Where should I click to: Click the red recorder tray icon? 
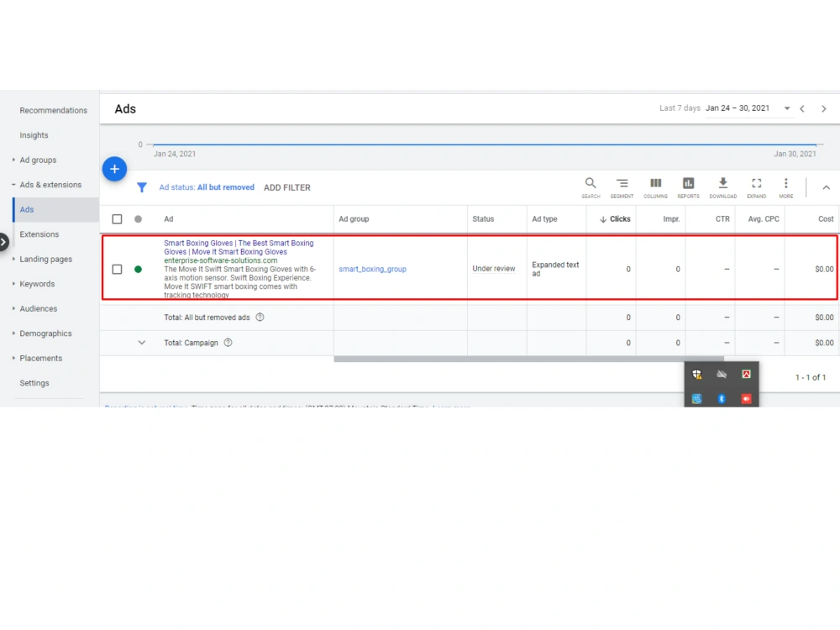tap(746, 398)
